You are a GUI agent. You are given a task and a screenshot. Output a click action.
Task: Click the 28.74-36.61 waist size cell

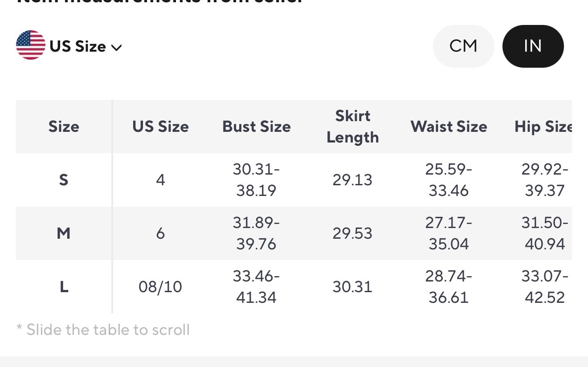tap(449, 287)
